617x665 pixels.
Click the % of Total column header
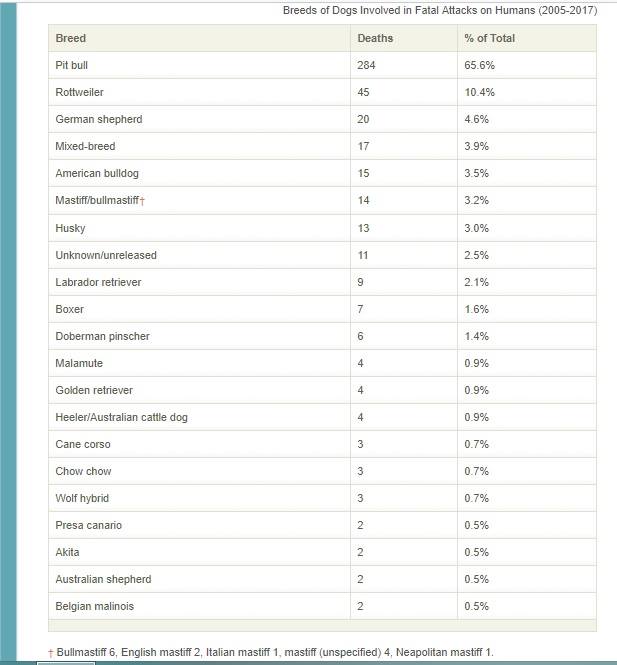(489, 38)
